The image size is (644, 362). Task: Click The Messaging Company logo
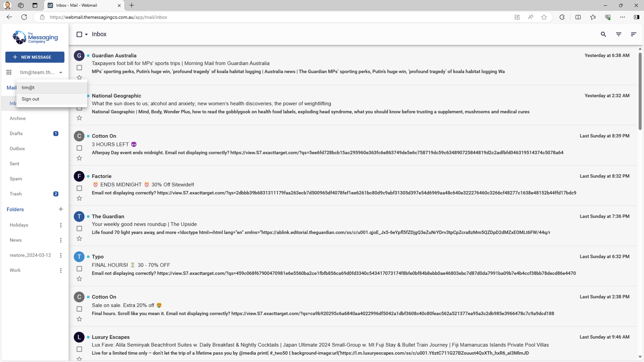tap(35, 37)
